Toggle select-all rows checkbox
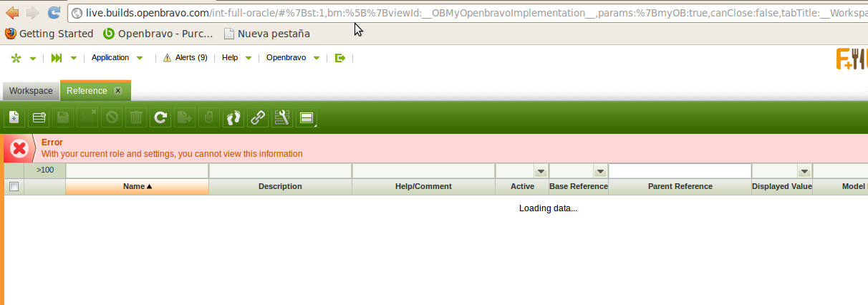 [14, 186]
